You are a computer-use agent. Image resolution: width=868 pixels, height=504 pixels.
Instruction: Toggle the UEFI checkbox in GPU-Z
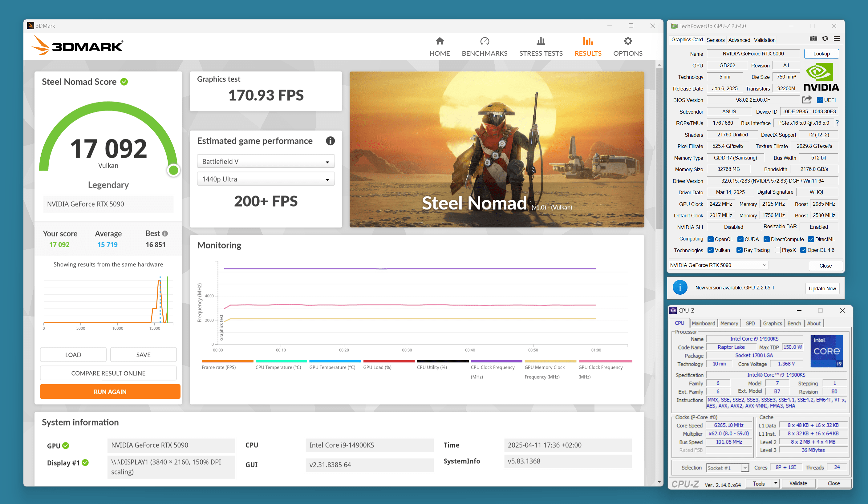click(x=820, y=100)
